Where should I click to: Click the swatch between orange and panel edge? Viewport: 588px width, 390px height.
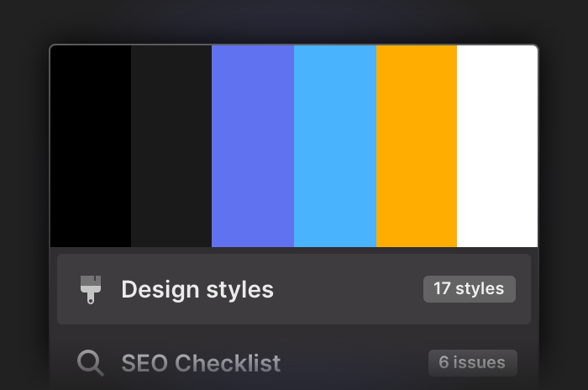[497, 146]
